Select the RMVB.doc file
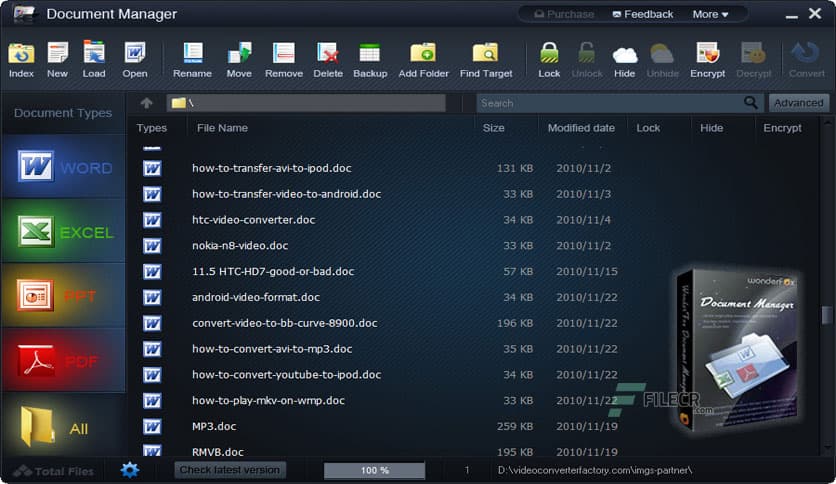 [218, 452]
